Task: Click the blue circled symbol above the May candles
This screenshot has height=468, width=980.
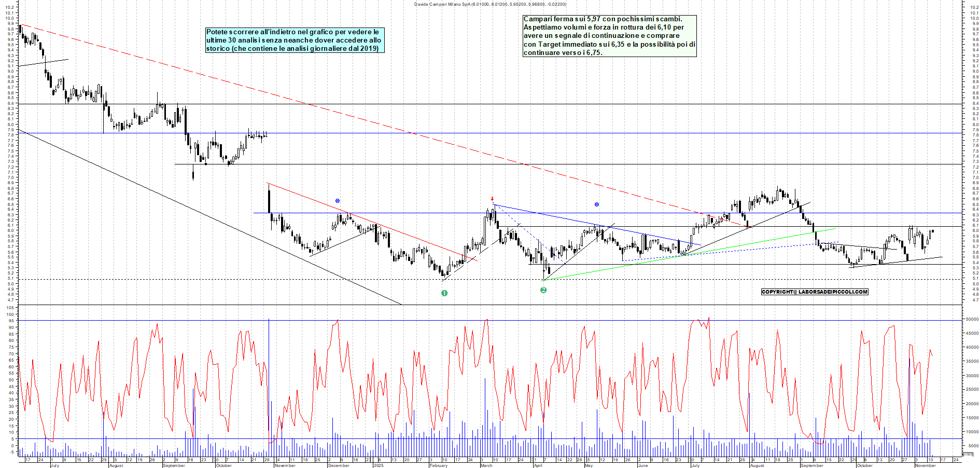Action: click(596, 204)
